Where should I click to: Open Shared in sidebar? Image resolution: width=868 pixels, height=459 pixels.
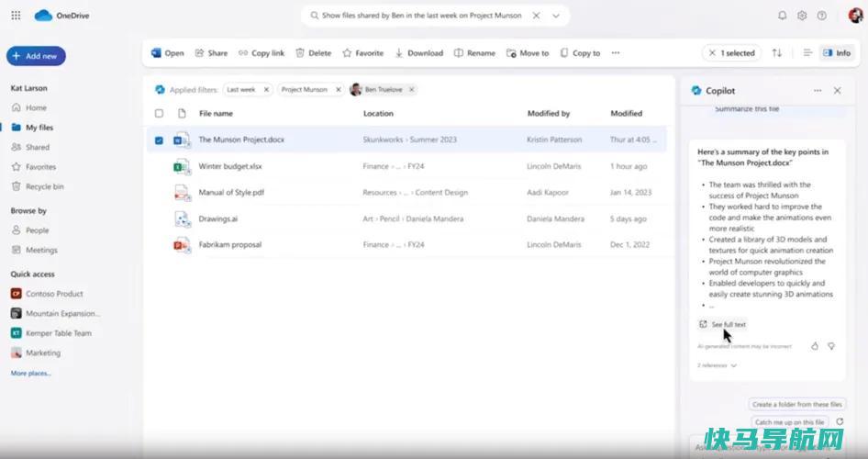point(31,147)
